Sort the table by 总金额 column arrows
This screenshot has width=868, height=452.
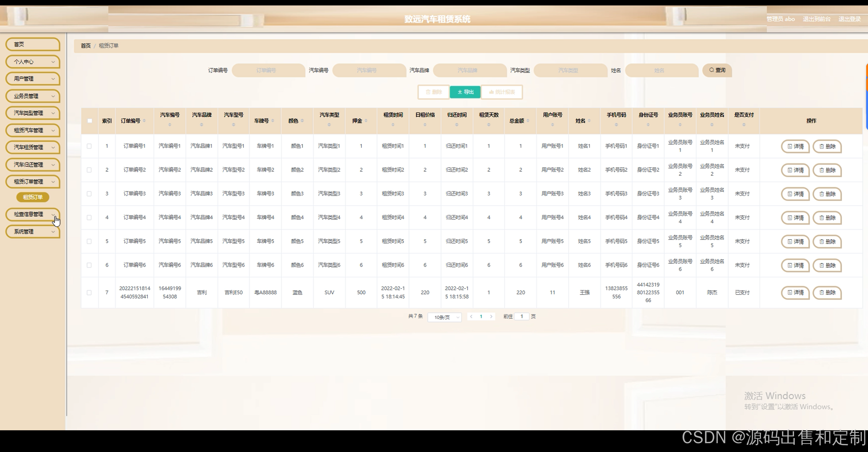(x=528, y=121)
